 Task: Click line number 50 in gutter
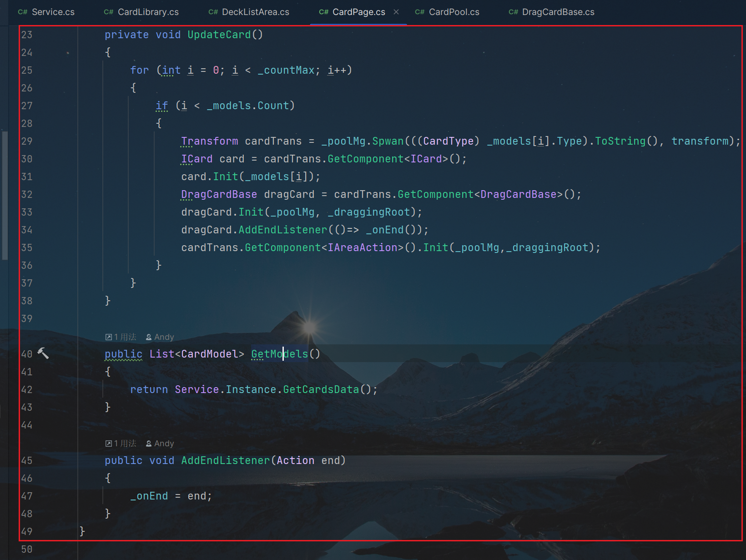tap(27, 549)
